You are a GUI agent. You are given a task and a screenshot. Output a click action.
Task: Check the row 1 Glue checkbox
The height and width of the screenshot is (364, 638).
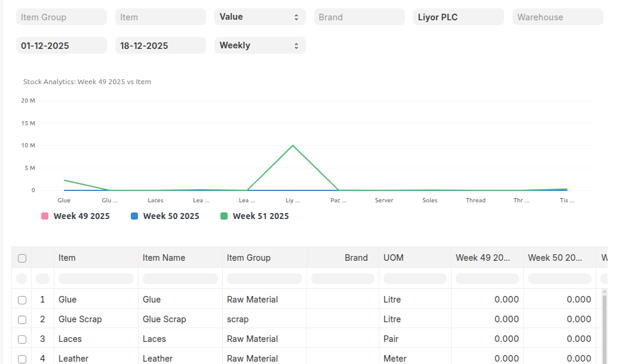coord(22,300)
